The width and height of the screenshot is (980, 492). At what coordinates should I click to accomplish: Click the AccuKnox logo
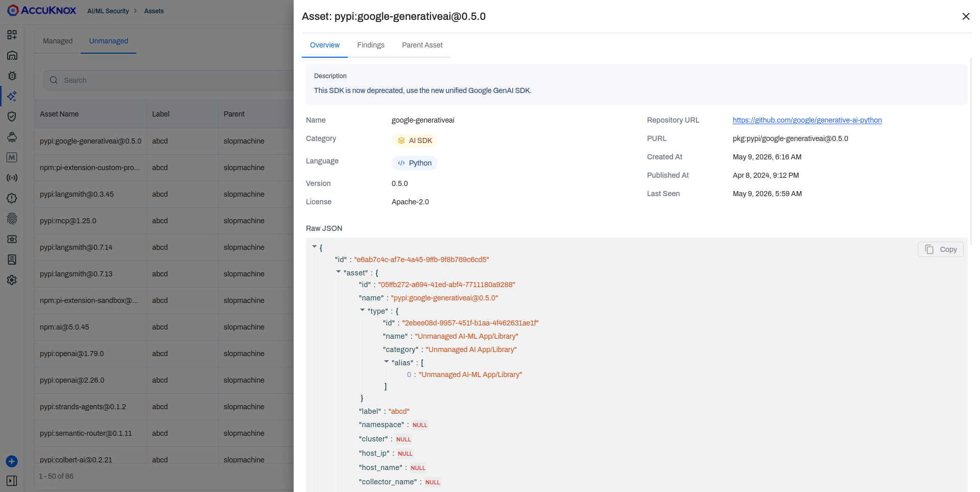click(41, 10)
